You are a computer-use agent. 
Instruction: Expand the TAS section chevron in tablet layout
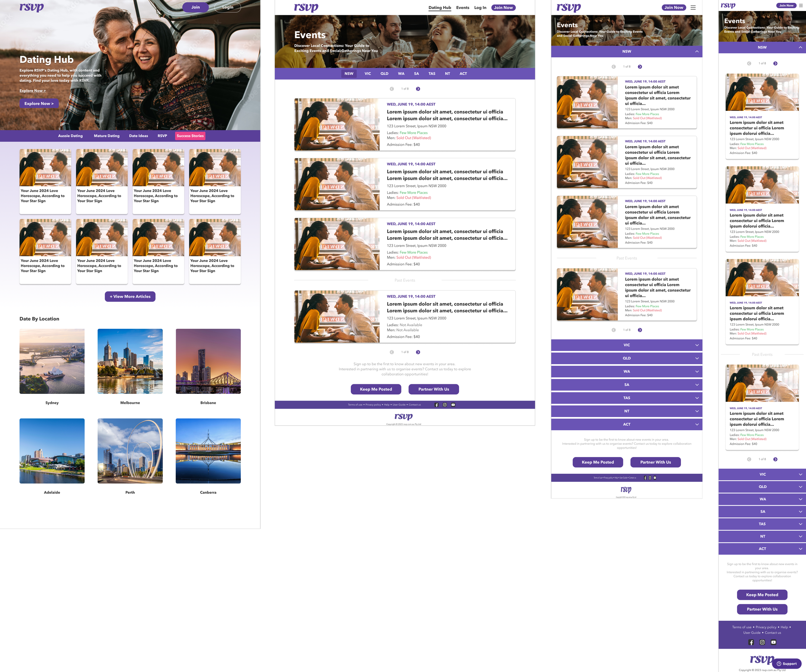[x=697, y=398]
